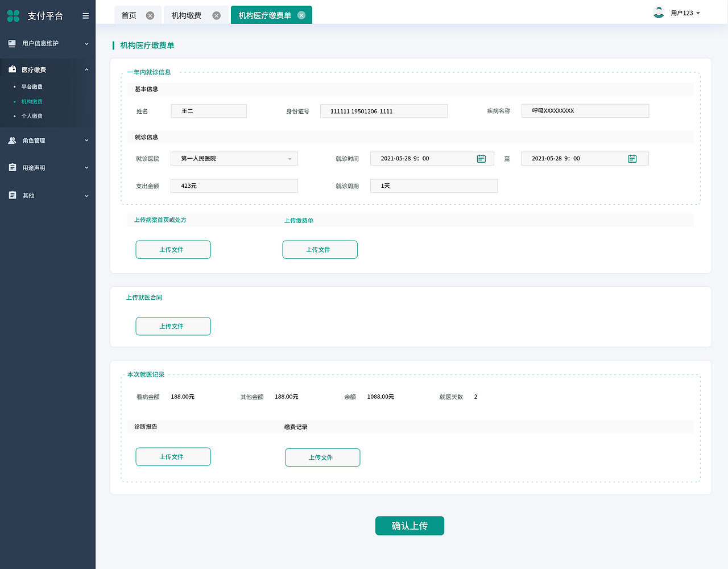728x569 pixels.
Task: Open 机构缴费 in the sidebar
Action: (x=32, y=102)
